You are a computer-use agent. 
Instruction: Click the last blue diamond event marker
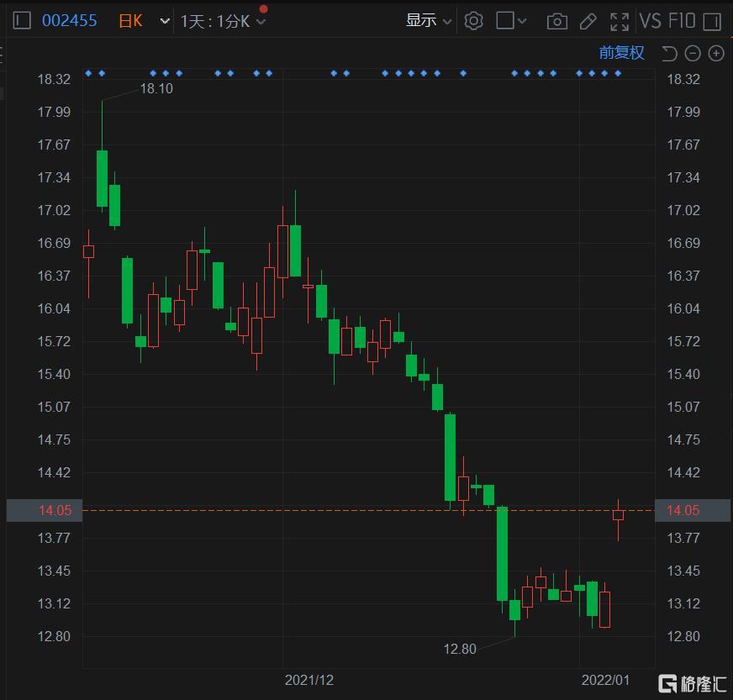(x=618, y=73)
